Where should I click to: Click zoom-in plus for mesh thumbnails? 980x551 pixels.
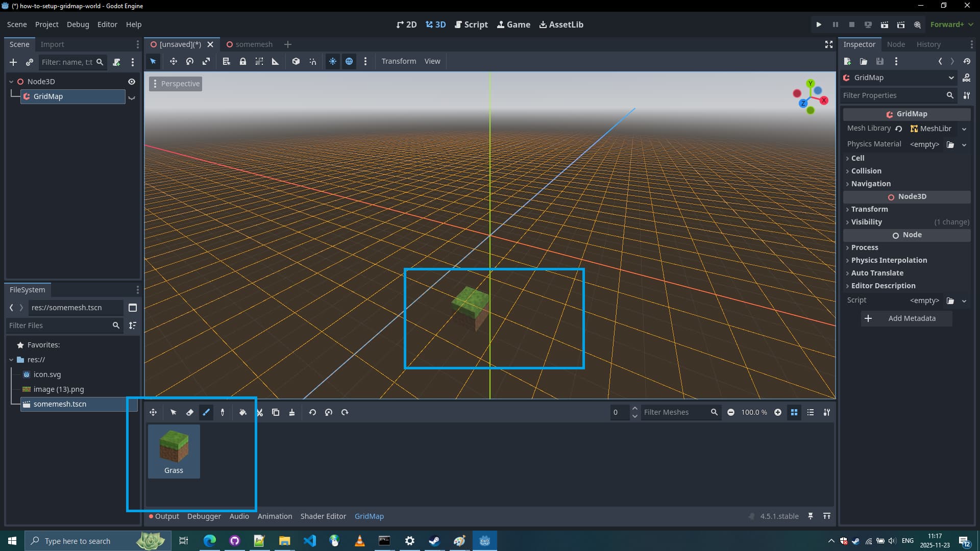(778, 412)
